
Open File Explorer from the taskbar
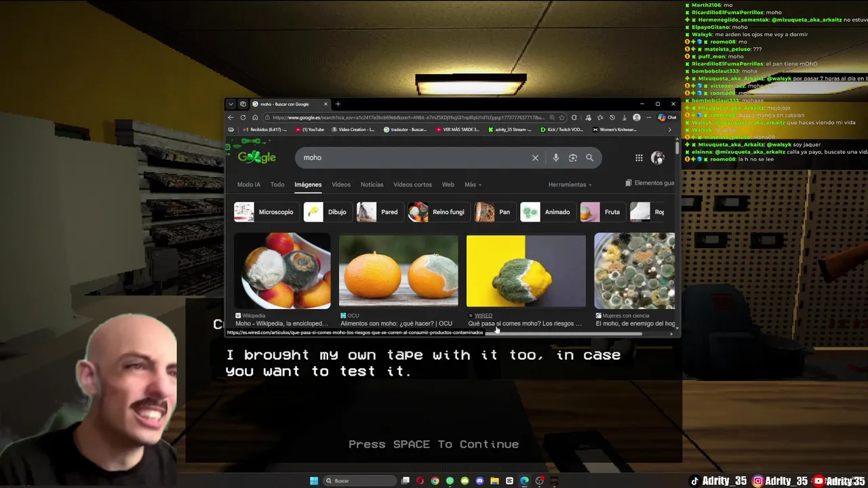point(494,481)
